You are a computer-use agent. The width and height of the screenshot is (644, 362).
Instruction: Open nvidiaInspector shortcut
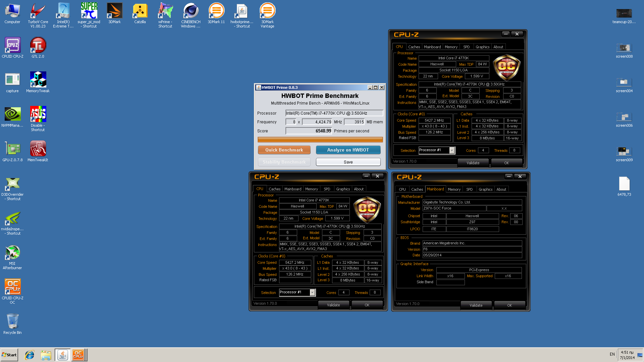pos(12,224)
